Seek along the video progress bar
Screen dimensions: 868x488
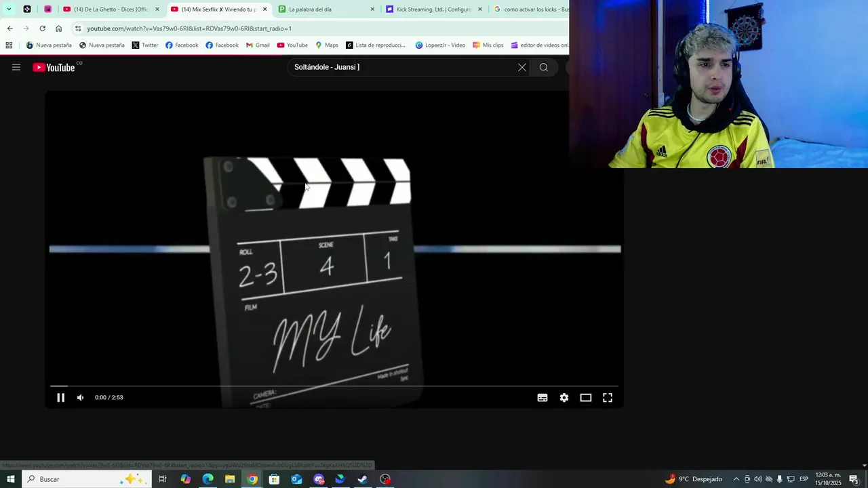[x=334, y=386]
